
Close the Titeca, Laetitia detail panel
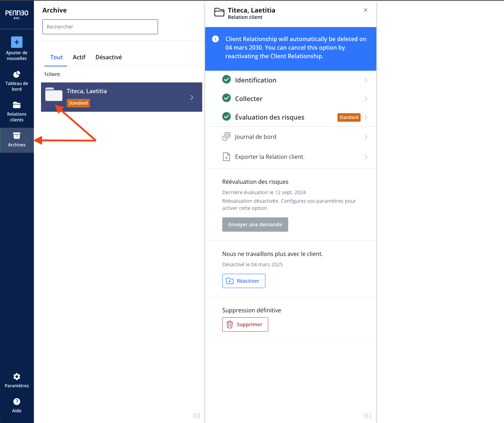tap(366, 10)
